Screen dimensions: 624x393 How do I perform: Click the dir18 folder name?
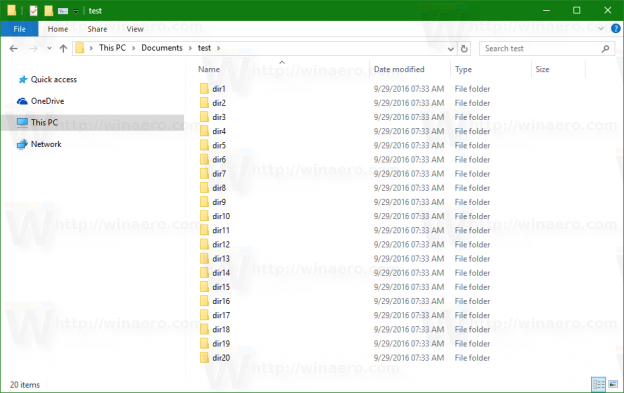221,329
